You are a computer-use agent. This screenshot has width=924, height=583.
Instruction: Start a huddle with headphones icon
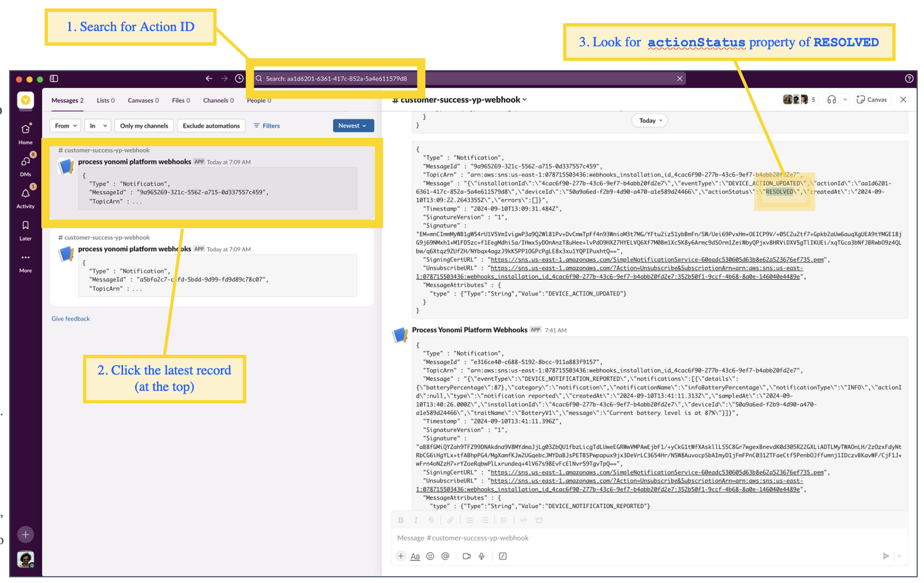coord(831,99)
